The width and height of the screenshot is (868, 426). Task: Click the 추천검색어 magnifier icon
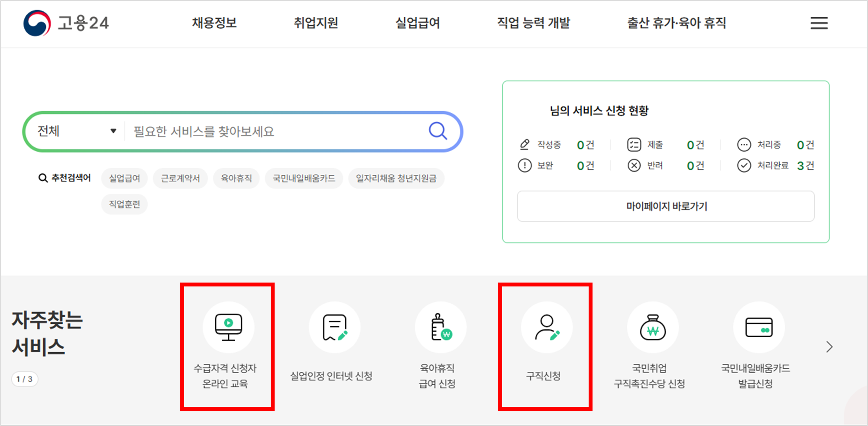(x=43, y=178)
